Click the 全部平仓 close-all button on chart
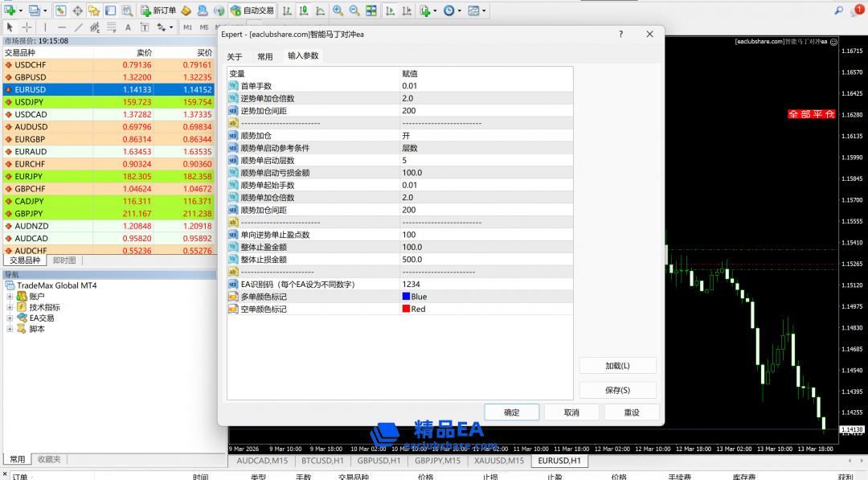Image resolution: width=868 pixels, height=480 pixels. [x=811, y=114]
